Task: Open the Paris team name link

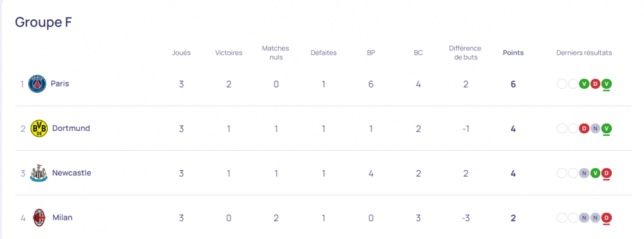Action: tap(60, 84)
